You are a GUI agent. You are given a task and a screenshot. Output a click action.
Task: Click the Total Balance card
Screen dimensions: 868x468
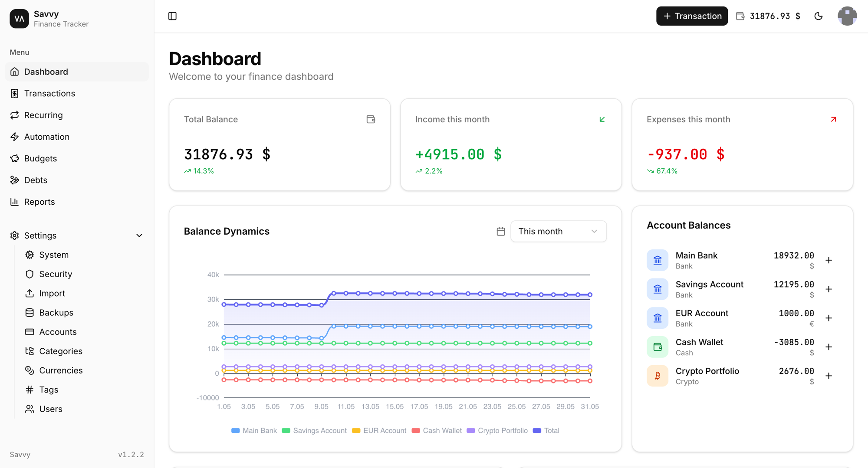[279, 145]
